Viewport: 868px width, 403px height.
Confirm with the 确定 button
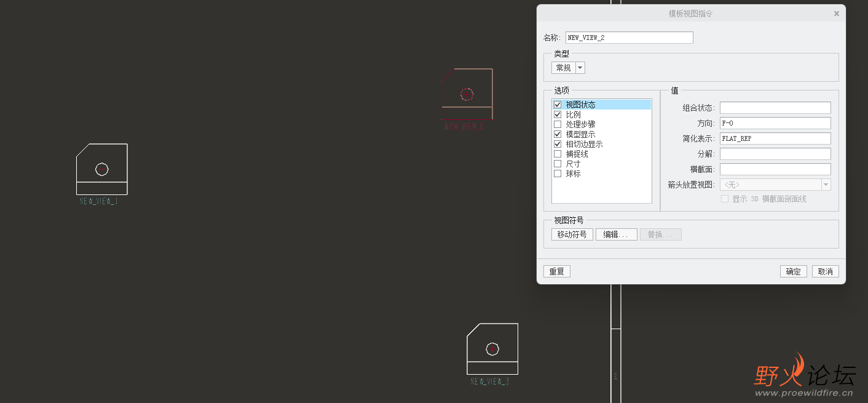tap(794, 271)
